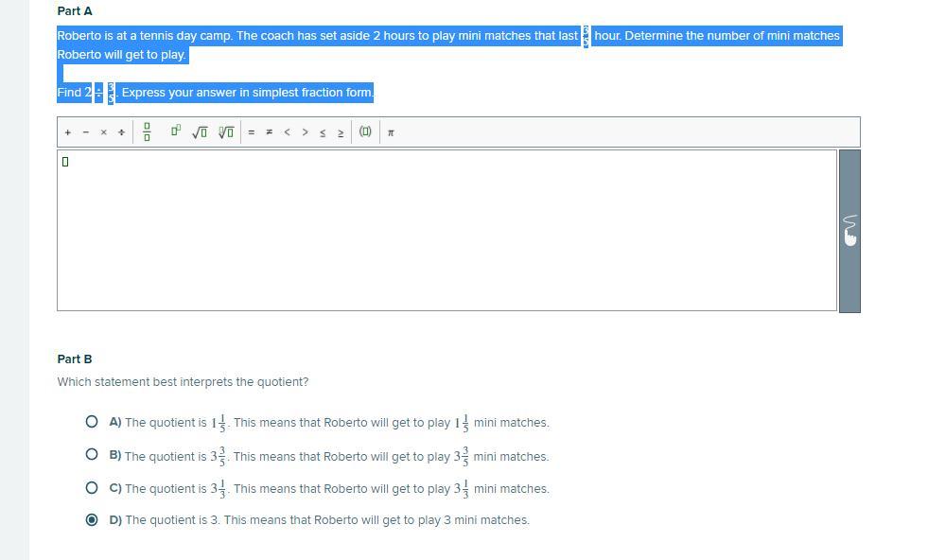This screenshot has height=560, width=928.
Task: Insert a plus sign from the math toolbar
Action: tap(68, 132)
